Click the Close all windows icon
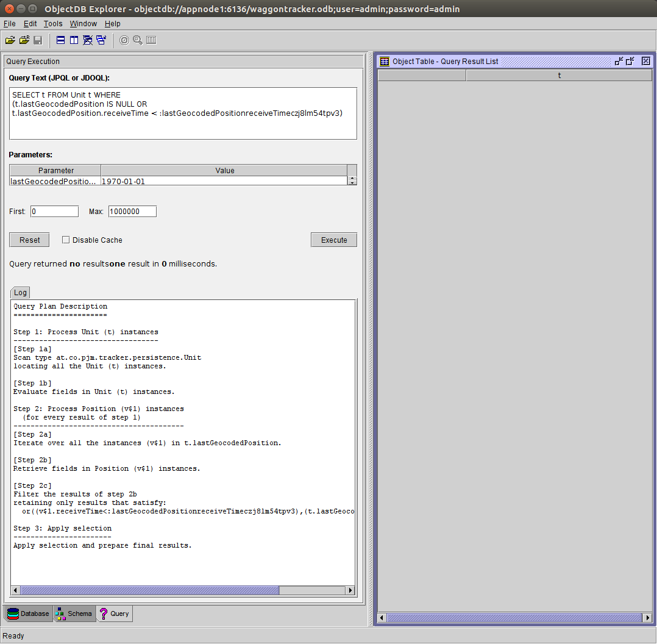This screenshot has height=644, width=657. (x=88, y=40)
